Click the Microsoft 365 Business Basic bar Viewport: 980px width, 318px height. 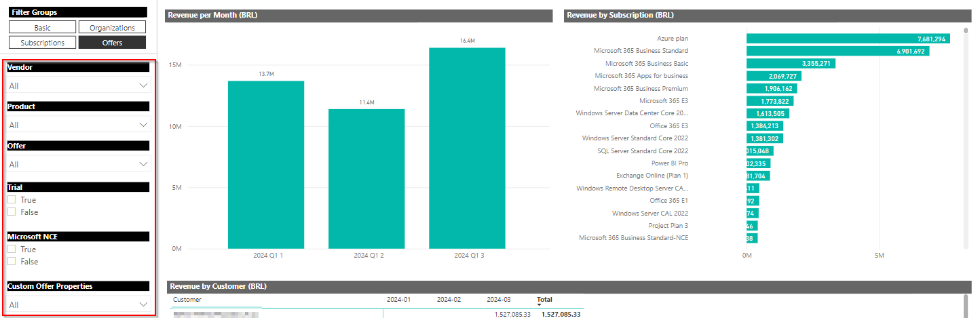point(791,64)
